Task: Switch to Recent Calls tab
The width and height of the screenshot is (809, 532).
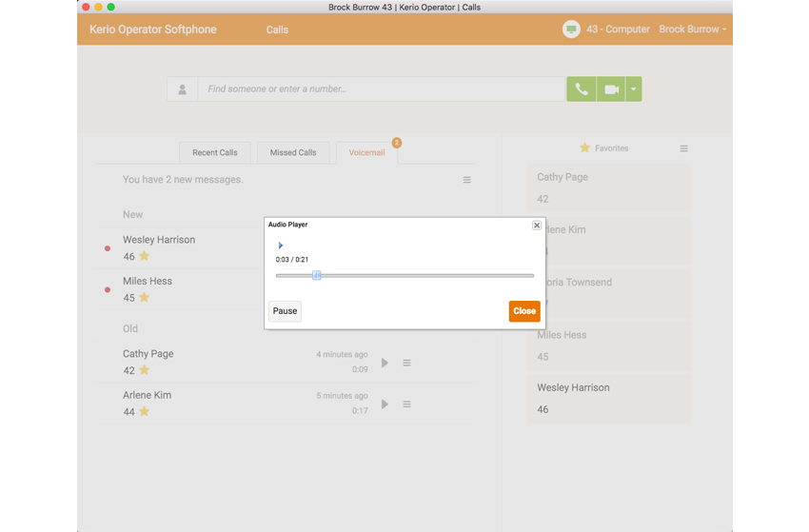Action: click(x=215, y=152)
